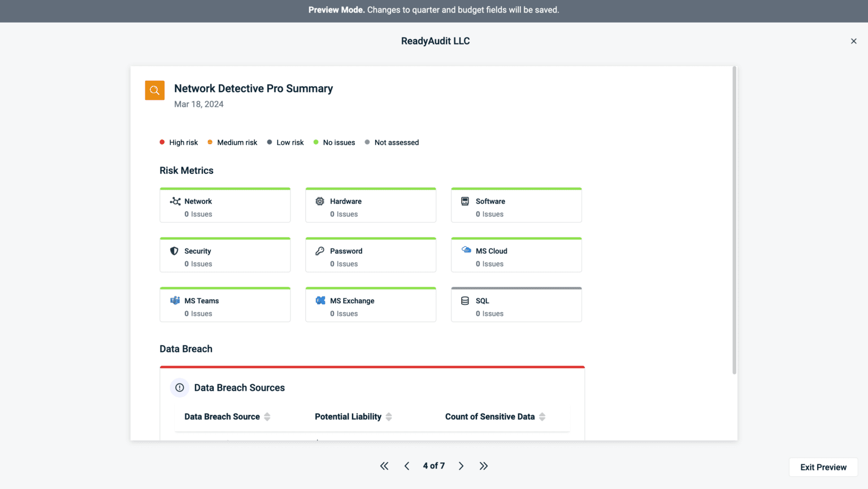Image resolution: width=868 pixels, height=489 pixels.
Task: Sort by Count of Sensitive Data
Action: click(542, 417)
